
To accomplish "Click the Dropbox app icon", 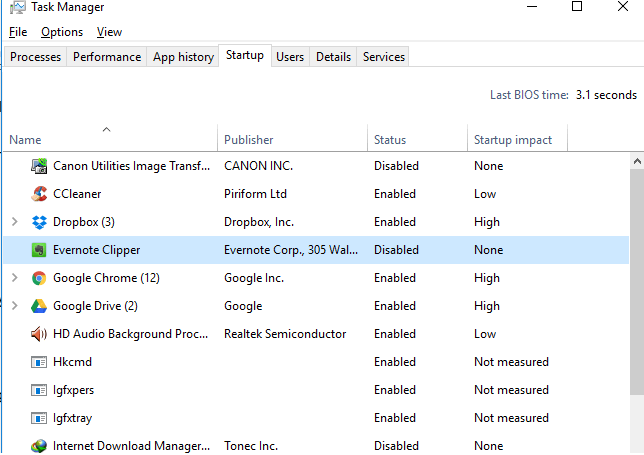I will (39, 222).
